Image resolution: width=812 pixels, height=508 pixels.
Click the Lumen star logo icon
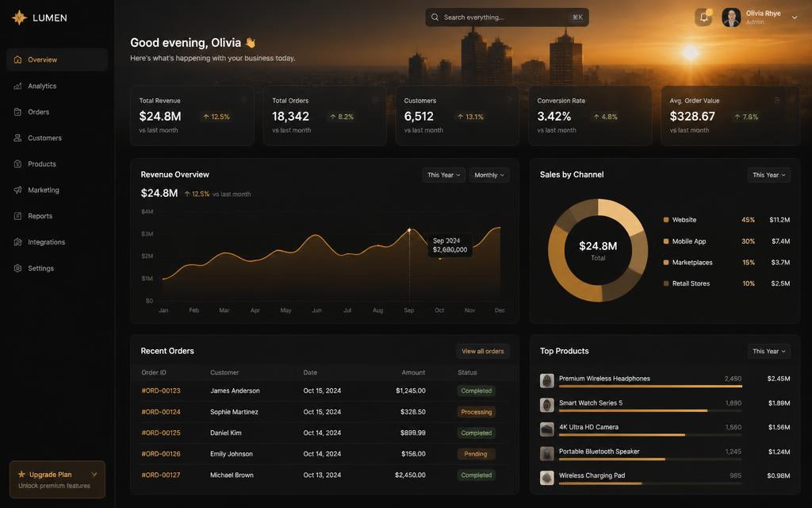(19, 17)
